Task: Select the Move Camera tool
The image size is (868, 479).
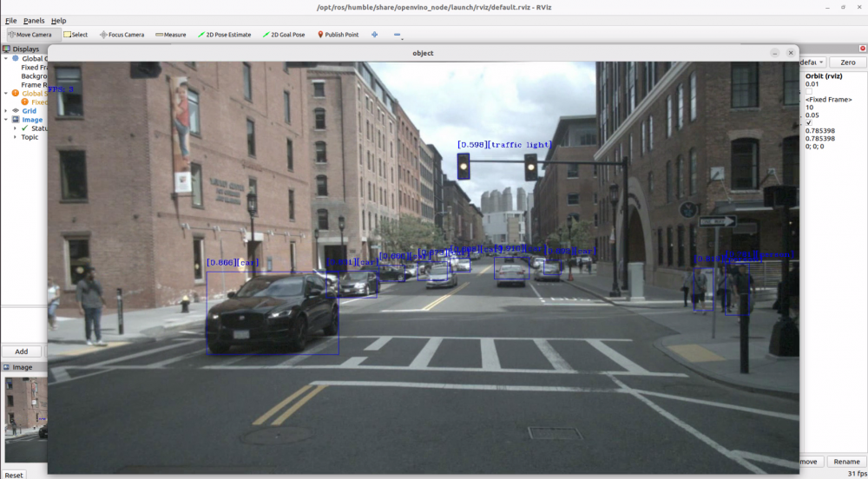Action: point(30,35)
